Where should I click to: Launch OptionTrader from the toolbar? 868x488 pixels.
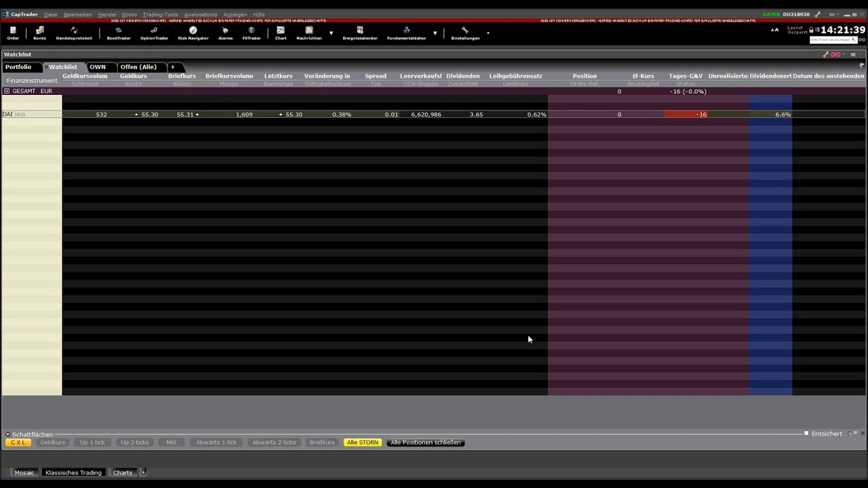(154, 33)
